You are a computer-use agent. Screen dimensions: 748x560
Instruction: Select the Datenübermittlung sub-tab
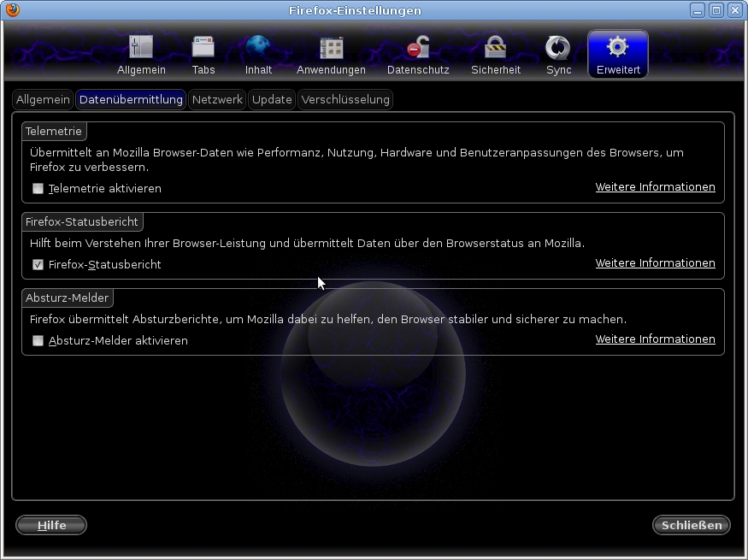(x=131, y=100)
